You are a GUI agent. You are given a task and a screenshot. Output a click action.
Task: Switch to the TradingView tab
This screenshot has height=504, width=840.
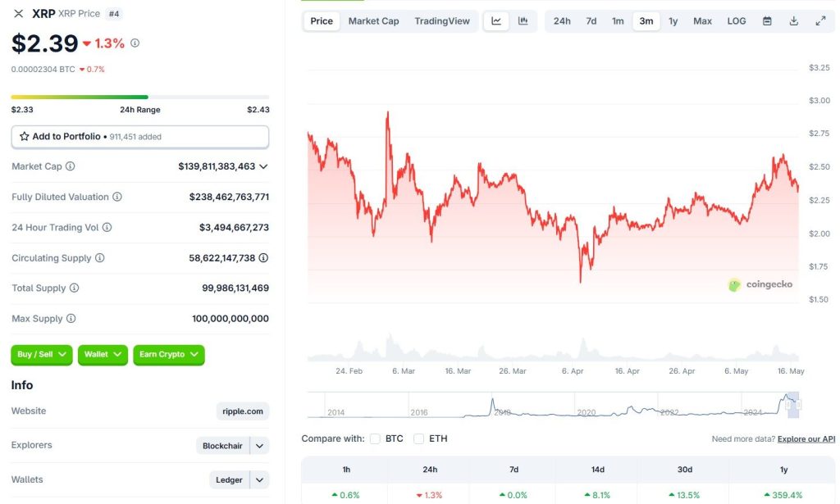click(442, 21)
